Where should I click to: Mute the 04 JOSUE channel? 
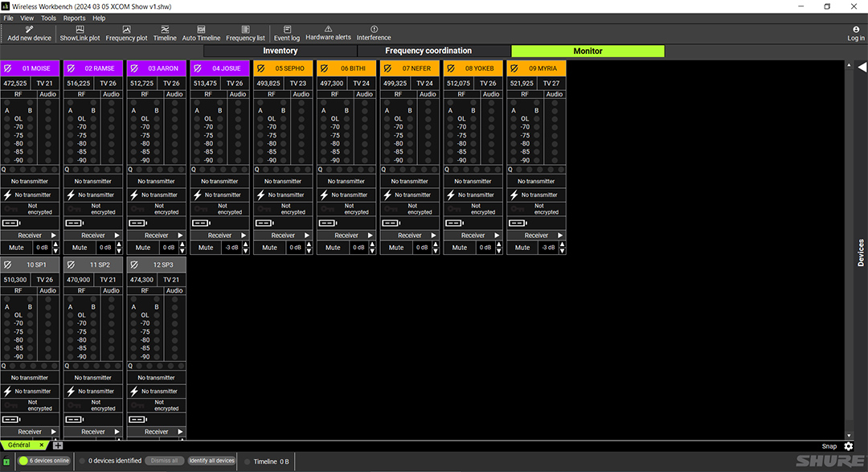tap(206, 248)
